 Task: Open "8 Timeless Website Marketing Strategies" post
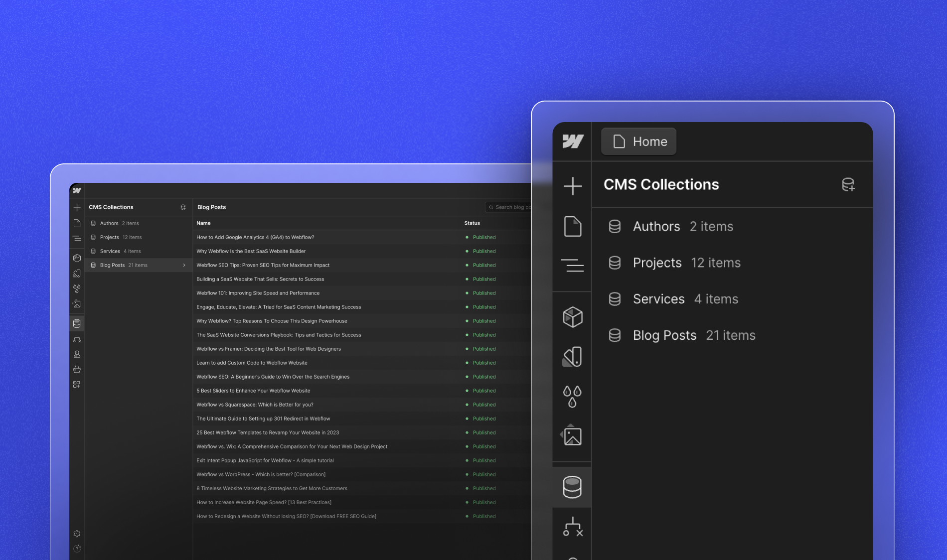tap(272, 488)
